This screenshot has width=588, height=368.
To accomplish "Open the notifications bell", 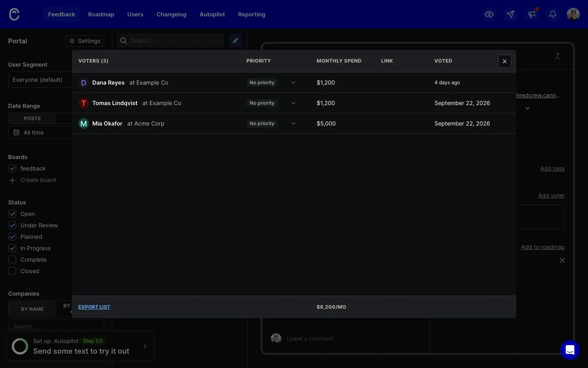I will pos(553,14).
